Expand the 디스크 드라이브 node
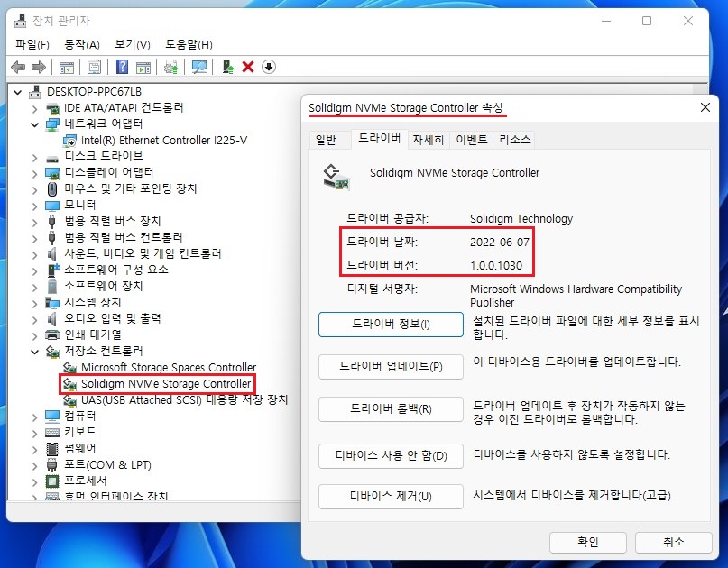The height and width of the screenshot is (568, 728). pyautogui.click(x=35, y=157)
